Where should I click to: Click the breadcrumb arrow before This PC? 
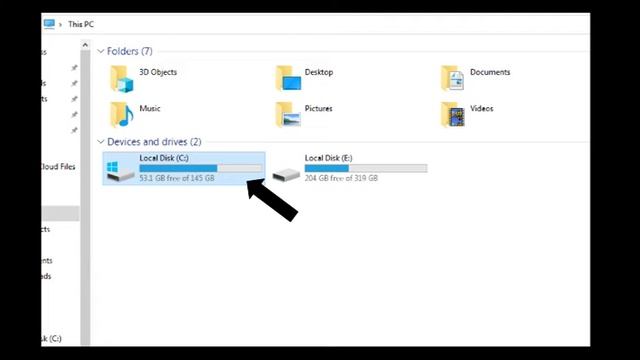[x=60, y=24]
